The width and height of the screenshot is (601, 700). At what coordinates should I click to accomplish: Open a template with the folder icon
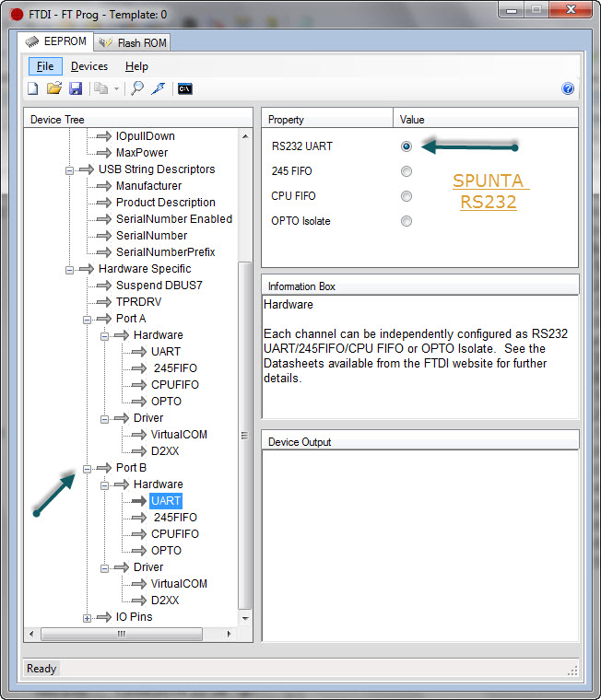click(x=54, y=87)
